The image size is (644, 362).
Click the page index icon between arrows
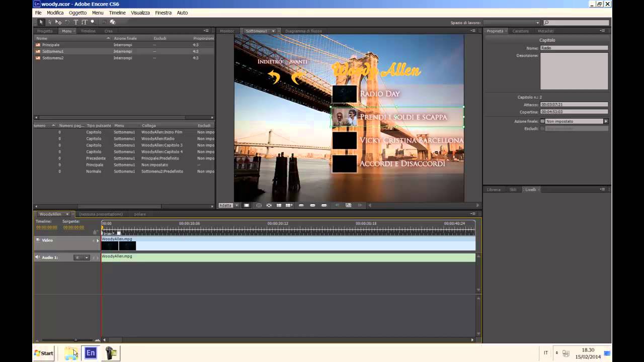click(348, 205)
